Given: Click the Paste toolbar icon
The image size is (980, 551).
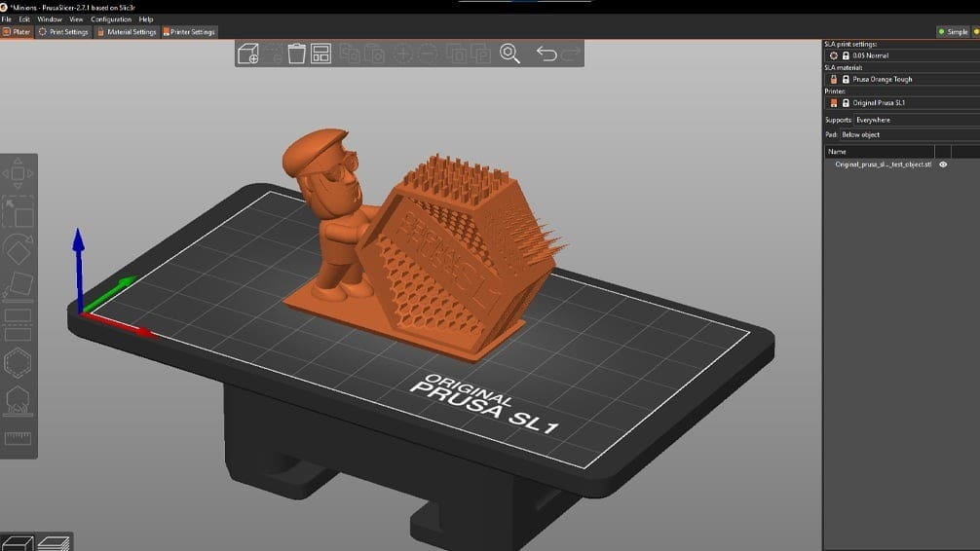Looking at the screenshot, I should 374,54.
